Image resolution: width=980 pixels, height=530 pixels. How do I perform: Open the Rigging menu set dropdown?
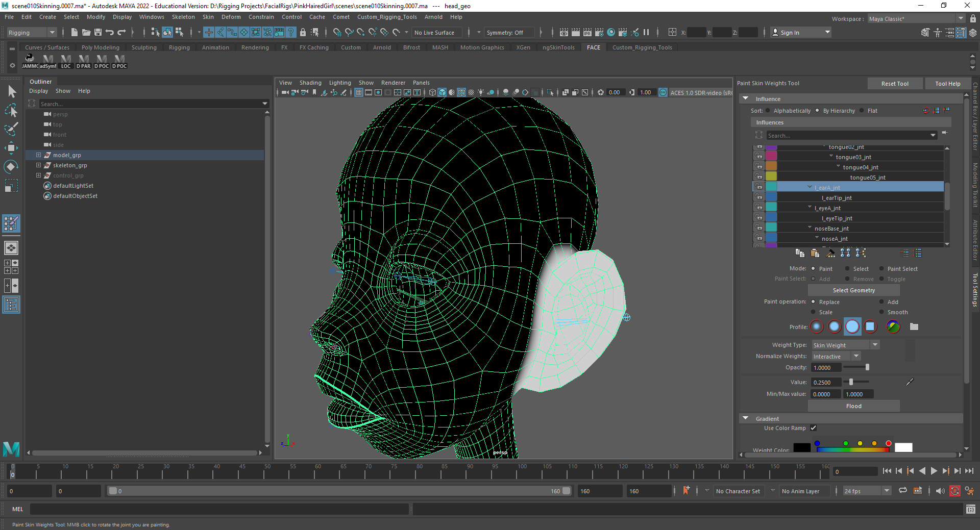[x=32, y=33]
